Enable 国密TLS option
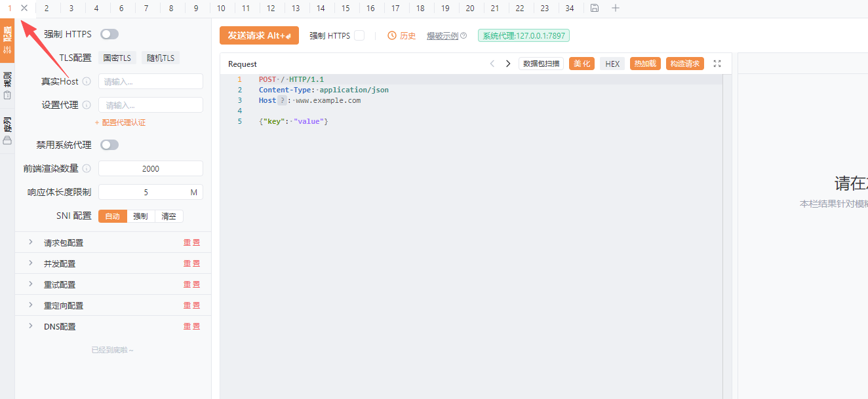The width and height of the screenshot is (868, 399). tap(117, 58)
